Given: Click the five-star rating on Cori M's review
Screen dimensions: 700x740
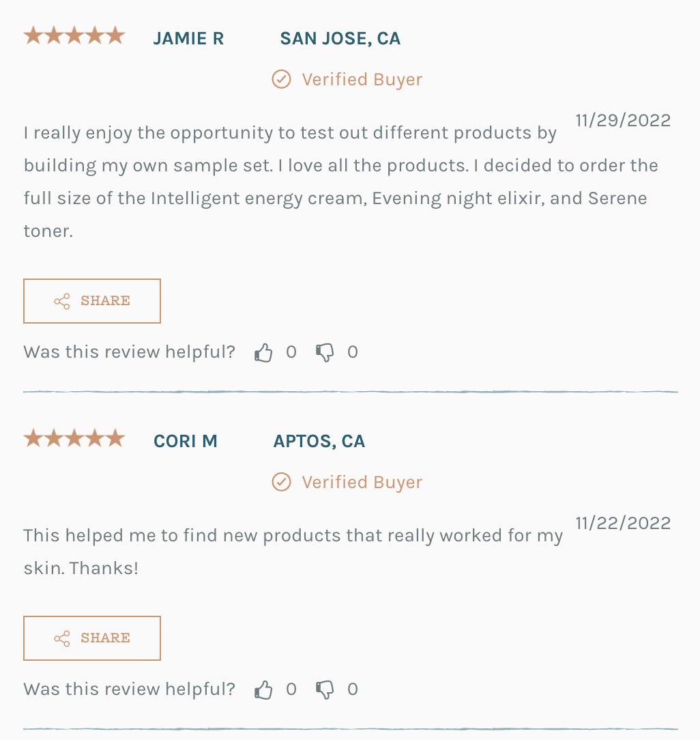Looking at the screenshot, I should pyautogui.click(x=74, y=438).
